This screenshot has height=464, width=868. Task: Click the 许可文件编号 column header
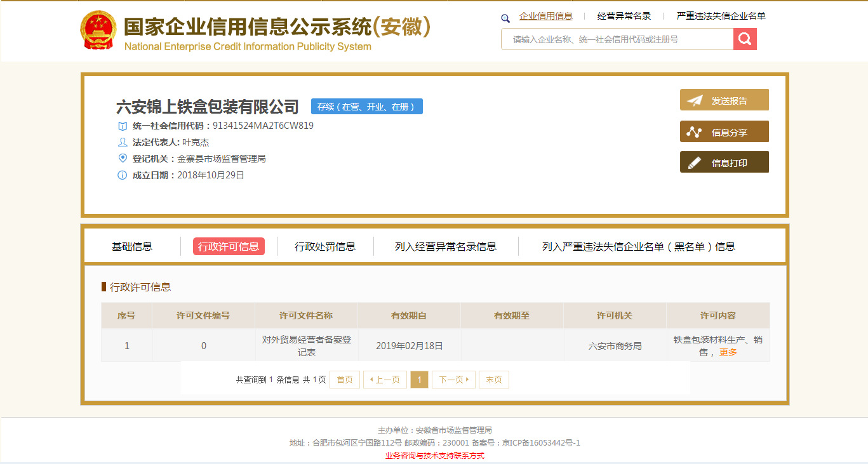click(x=203, y=315)
